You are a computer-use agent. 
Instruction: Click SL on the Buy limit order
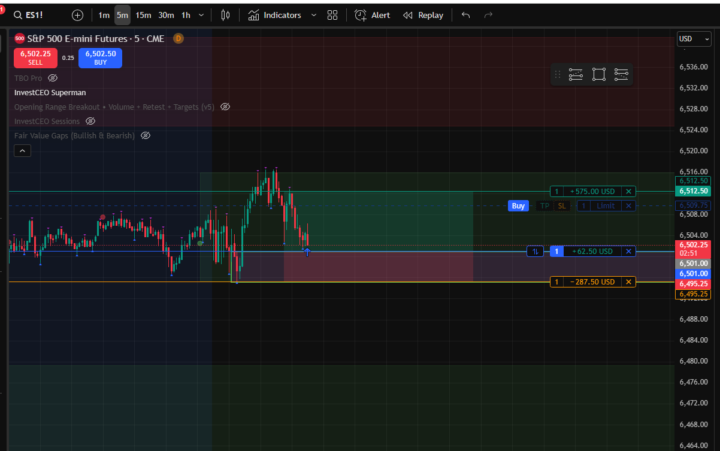coord(561,206)
